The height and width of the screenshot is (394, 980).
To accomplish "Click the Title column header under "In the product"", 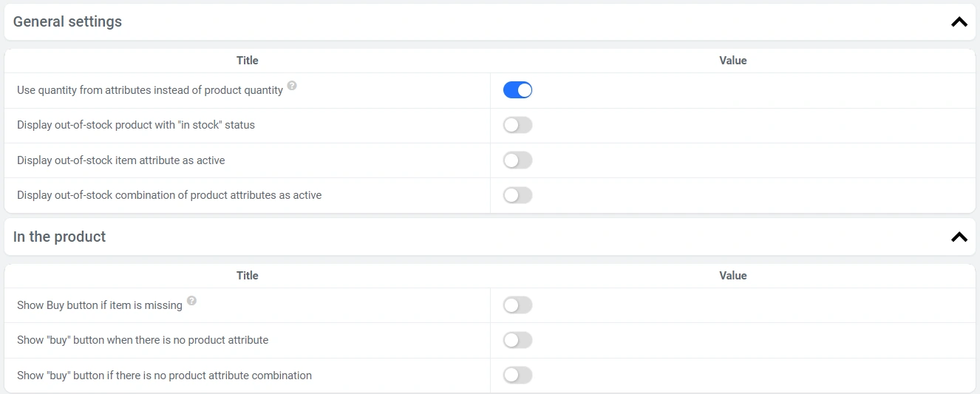I will [x=247, y=276].
